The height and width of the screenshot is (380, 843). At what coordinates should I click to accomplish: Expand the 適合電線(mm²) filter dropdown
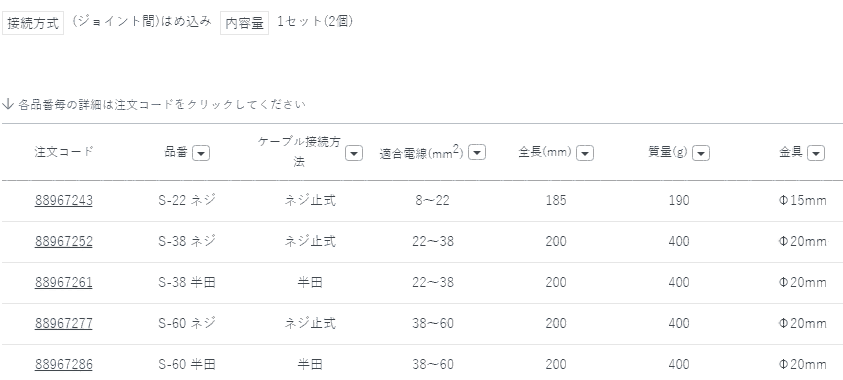pos(477,153)
